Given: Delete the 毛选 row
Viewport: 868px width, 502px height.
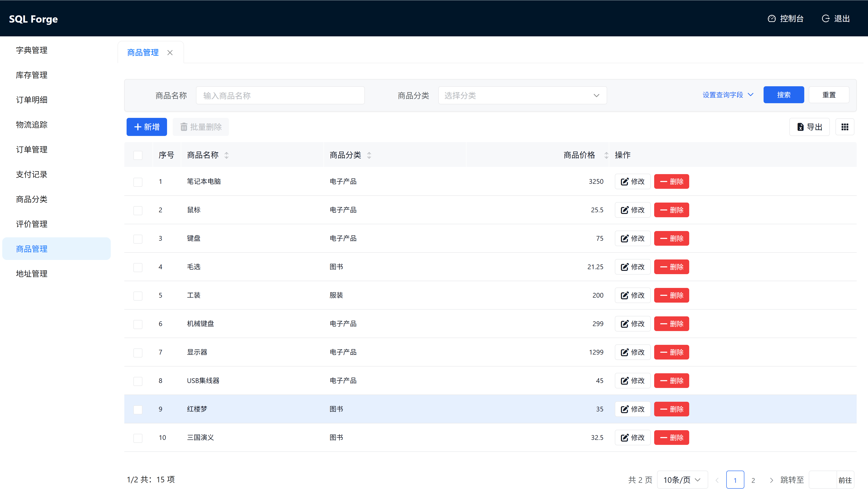Looking at the screenshot, I should (x=671, y=267).
